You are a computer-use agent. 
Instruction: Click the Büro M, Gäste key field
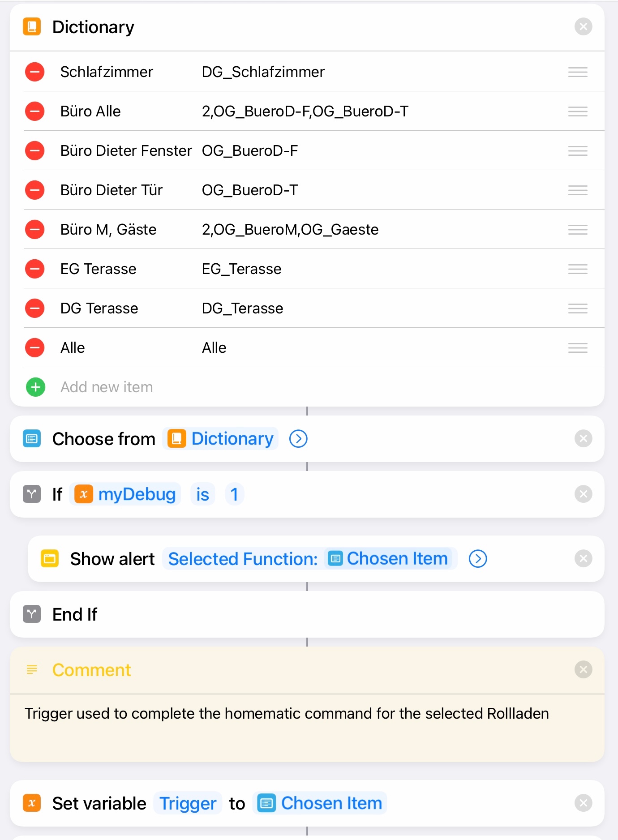click(x=108, y=230)
